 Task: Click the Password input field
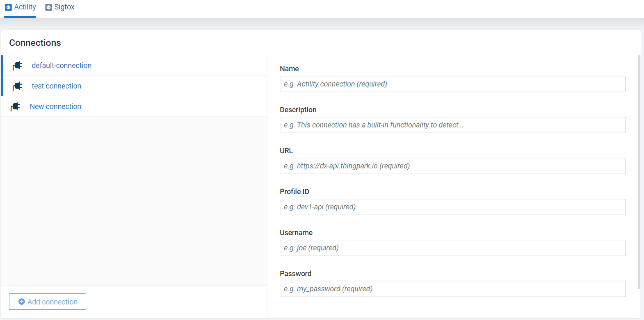452,289
